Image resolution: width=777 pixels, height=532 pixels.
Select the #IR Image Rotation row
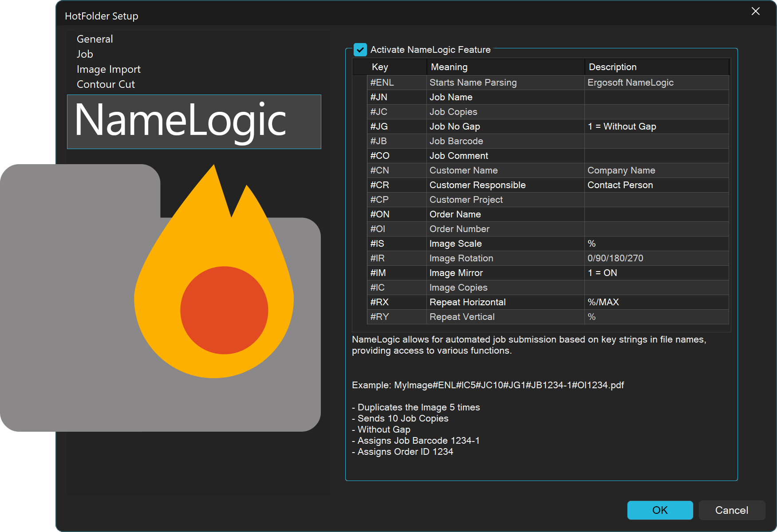[461, 258]
